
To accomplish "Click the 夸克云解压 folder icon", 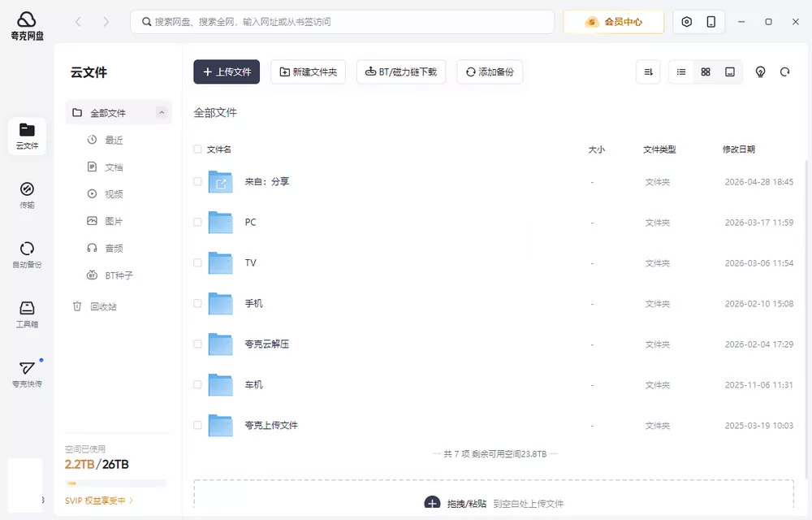I will point(221,344).
